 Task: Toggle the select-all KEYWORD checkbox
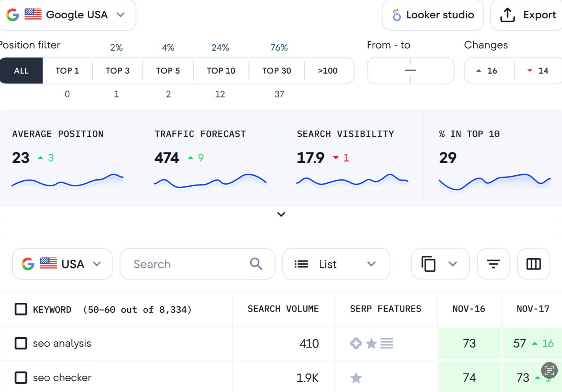21,309
